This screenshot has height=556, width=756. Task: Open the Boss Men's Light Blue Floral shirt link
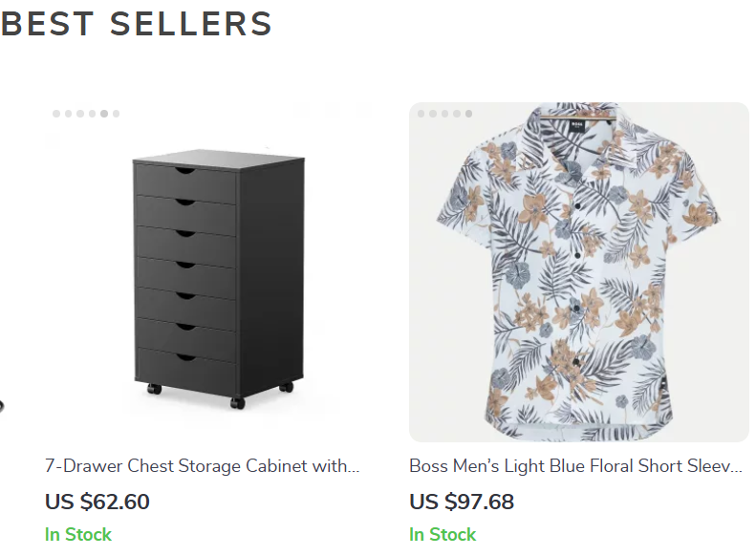575,466
